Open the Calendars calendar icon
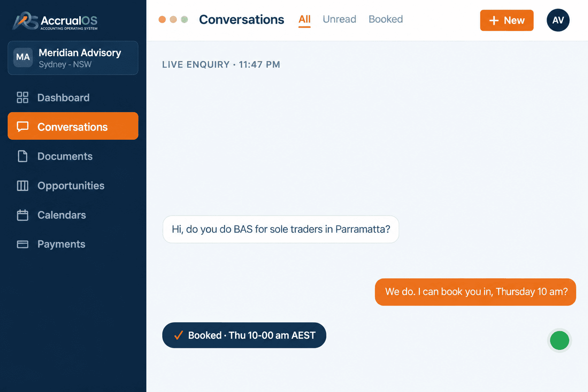The image size is (588, 392). click(x=23, y=215)
